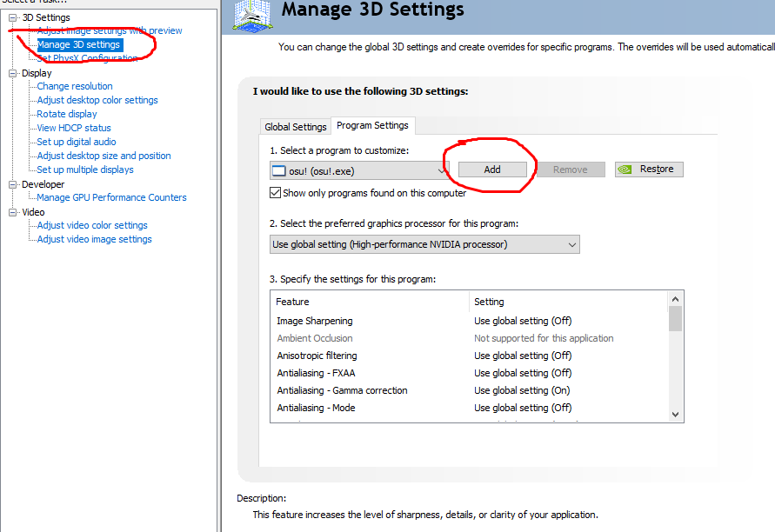Open the osu! program selection dropdown
775x532 pixels.
pos(359,171)
